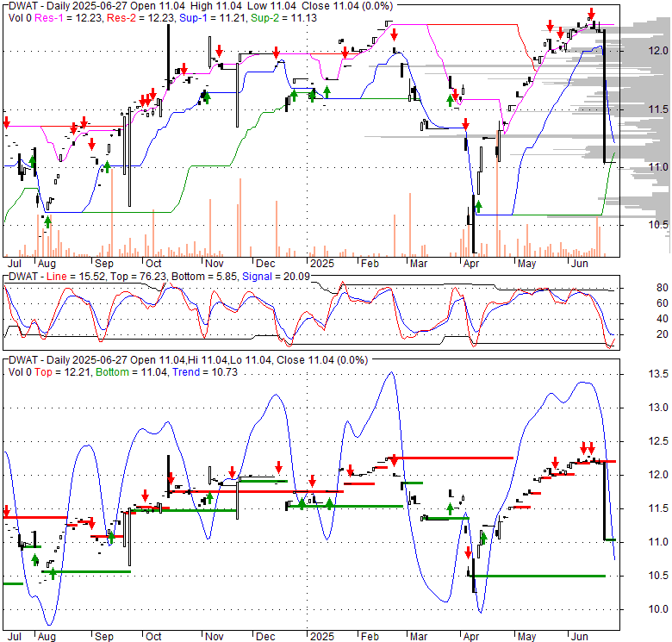This screenshot has width=672, height=642.
Task: Click the 11.5 axis label in upper price chart
Action: [x=657, y=109]
